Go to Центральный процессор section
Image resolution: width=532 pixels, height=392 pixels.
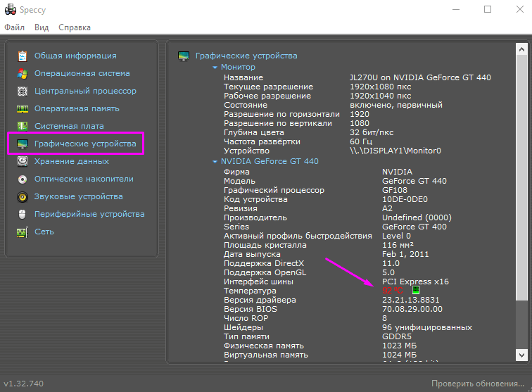click(86, 91)
